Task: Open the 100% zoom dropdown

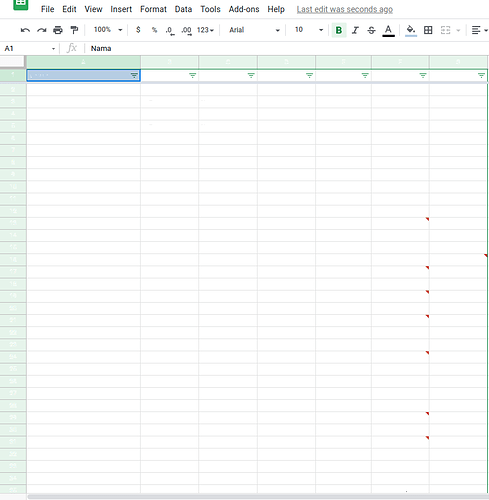Action: coord(108,30)
